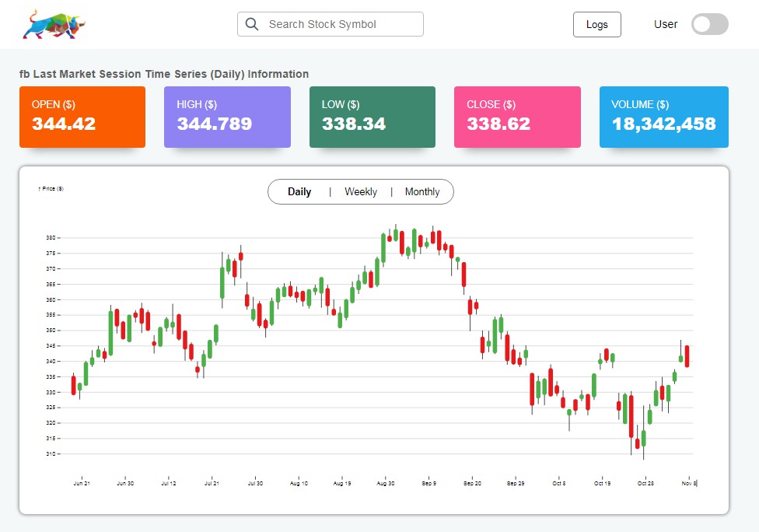Screen dimensions: 759x532
Task: Switch to the Weekly chart view
Action: pyautogui.click(x=361, y=192)
